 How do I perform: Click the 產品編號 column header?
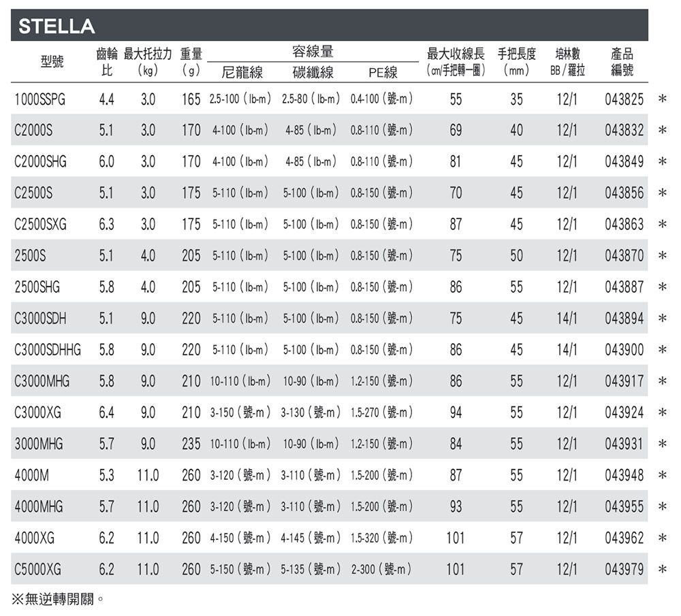(x=621, y=62)
